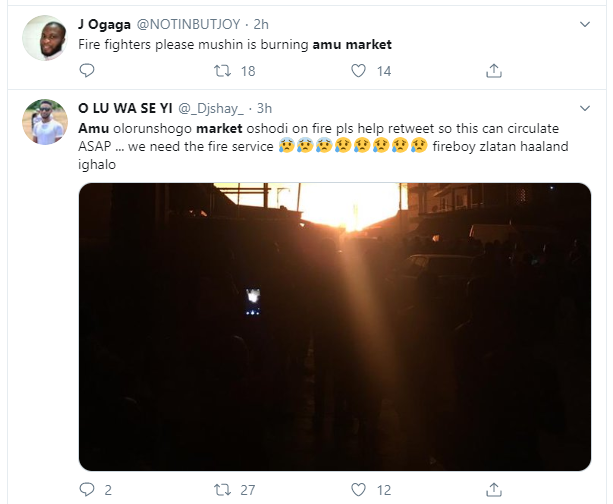Visit the @NOTINBUTJOY handle
This screenshot has height=504, width=613.
click(x=188, y=24)
